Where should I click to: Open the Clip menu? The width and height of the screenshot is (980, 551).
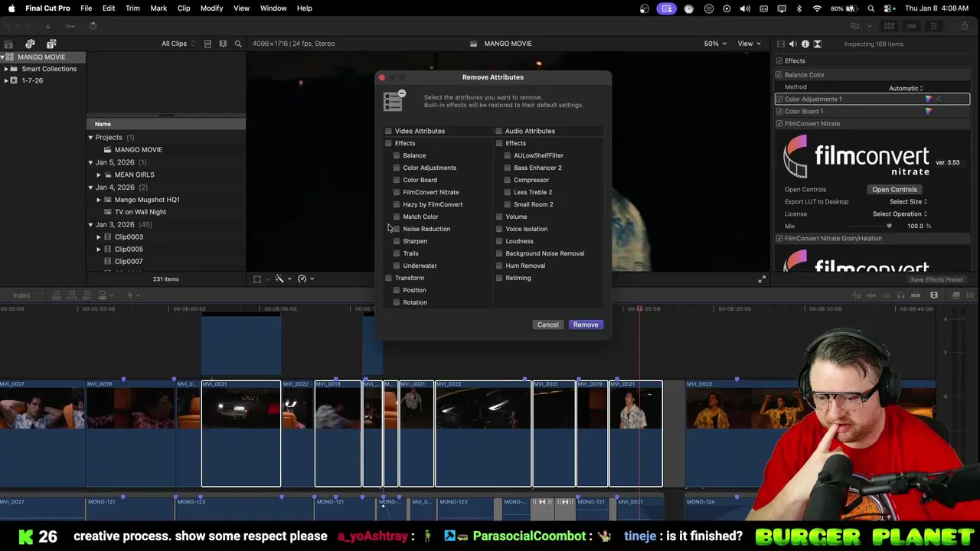[184, 8]
